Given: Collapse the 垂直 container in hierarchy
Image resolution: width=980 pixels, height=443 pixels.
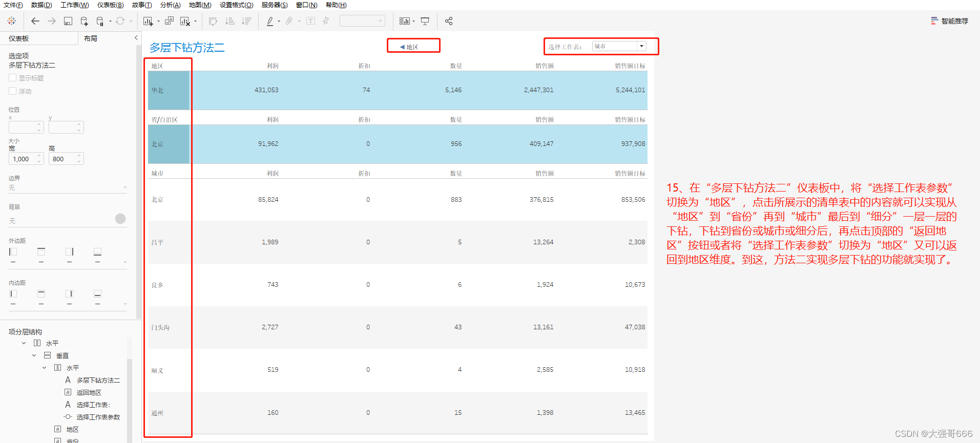Looking at the screenshot, I should (x=34, y=355).
